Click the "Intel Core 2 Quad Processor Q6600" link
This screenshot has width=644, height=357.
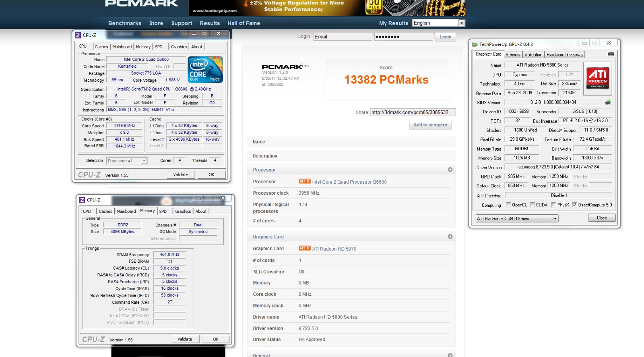349,182
